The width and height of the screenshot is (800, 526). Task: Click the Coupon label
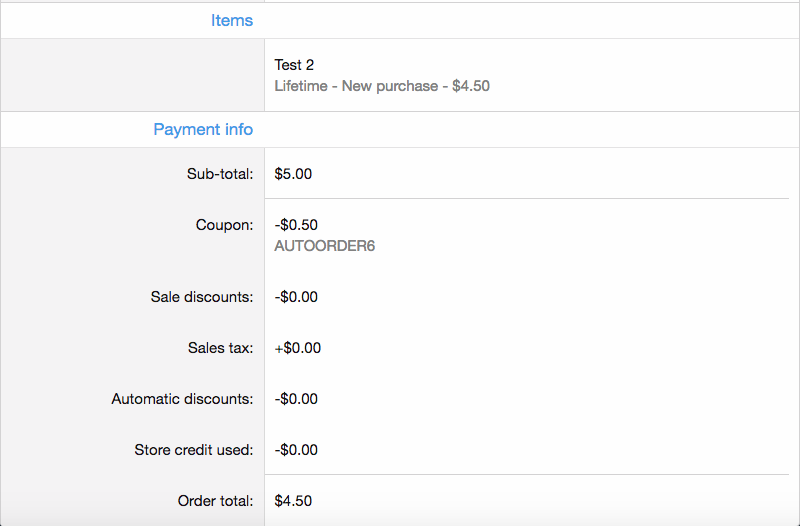[224, 225]
